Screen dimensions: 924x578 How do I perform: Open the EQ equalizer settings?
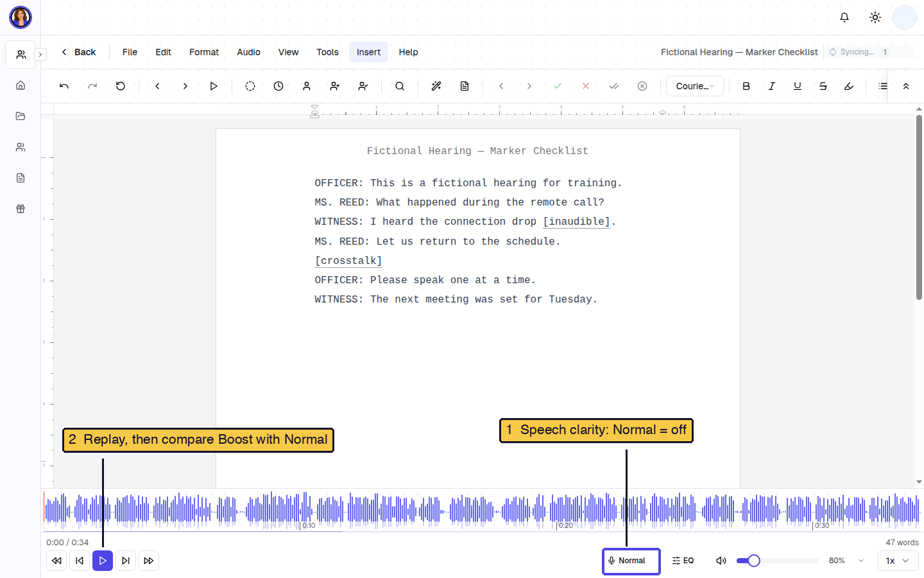683,561
